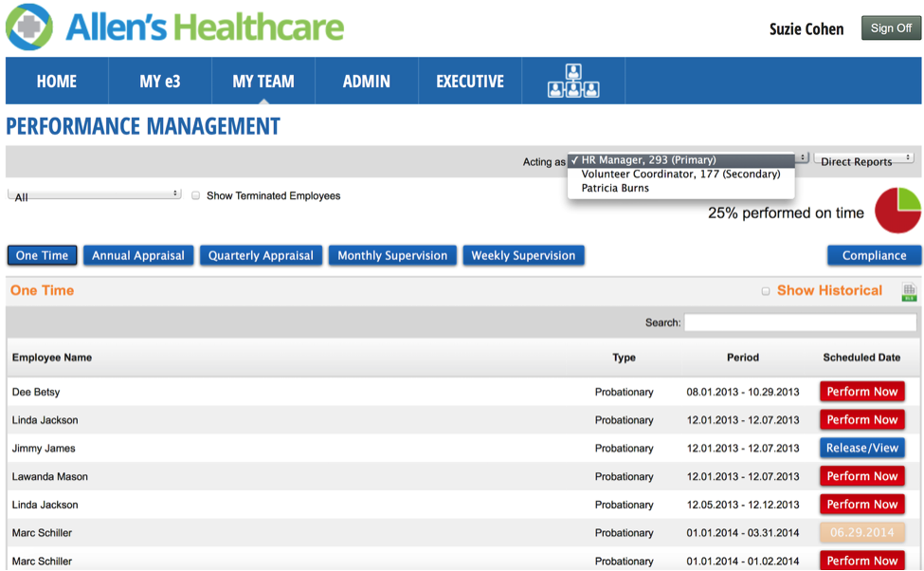Click the XLS export icon

pos(909,291)
